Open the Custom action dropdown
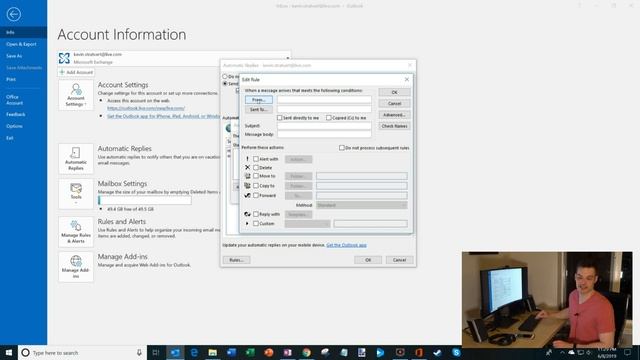The width and height of the screenshot is (640, 360). pos(307,224)
